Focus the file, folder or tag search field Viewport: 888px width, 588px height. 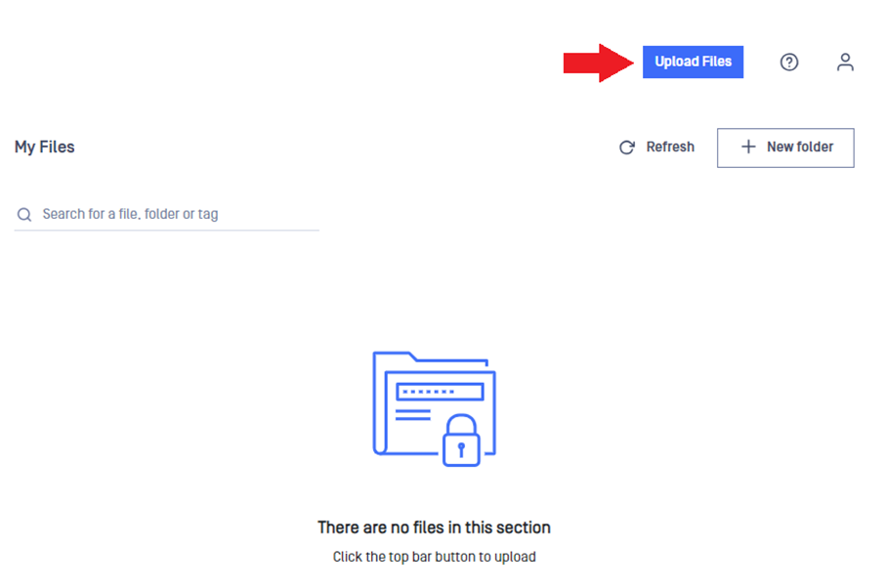(166, 214)
